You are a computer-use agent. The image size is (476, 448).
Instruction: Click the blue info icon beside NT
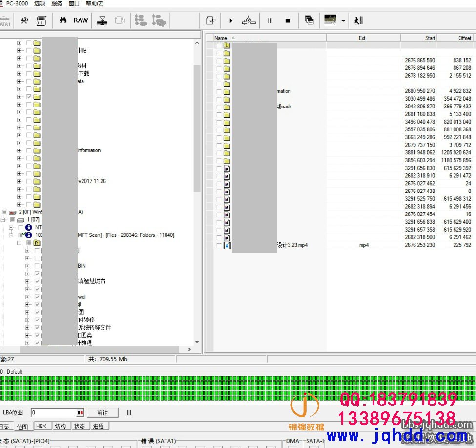(x=28, y=228)
